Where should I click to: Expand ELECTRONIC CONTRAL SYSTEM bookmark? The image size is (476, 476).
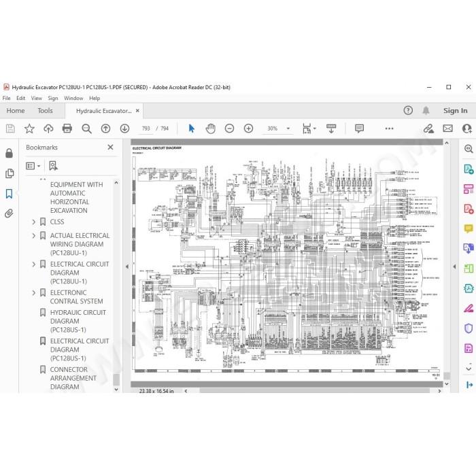[x=34, y=293]
